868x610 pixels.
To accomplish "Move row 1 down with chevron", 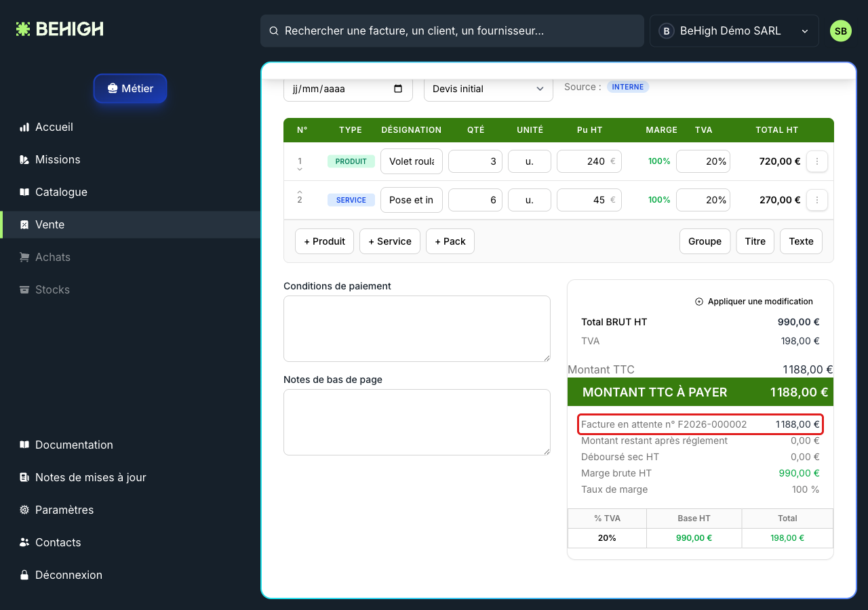I will (x=300, y=169).
